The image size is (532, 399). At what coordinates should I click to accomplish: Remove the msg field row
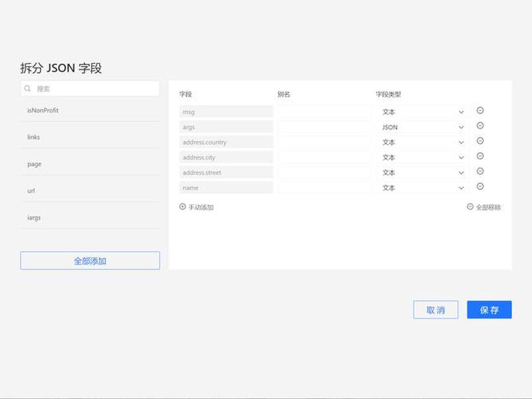coord(480,110)
